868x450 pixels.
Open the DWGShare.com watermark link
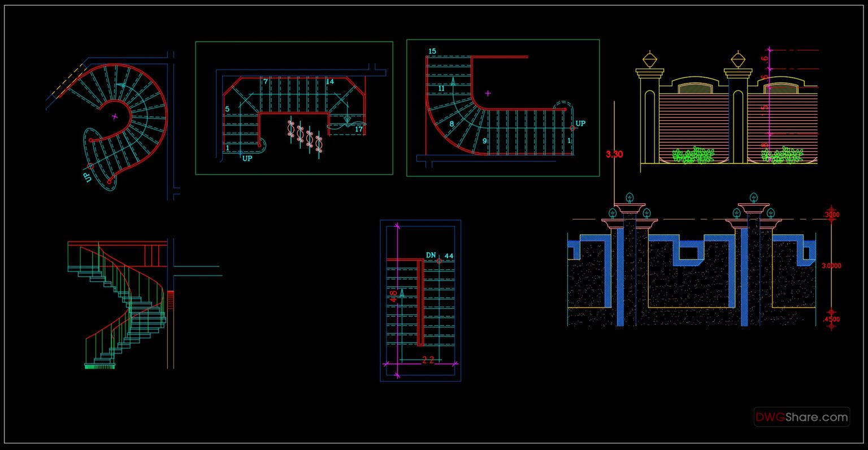[802, 417]
